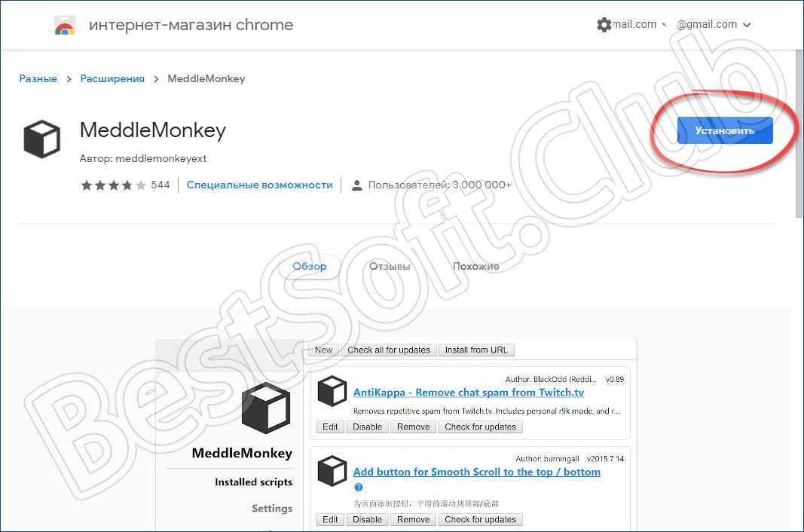
Task: Click the Check all for updates button
Action: click(388, 350)
